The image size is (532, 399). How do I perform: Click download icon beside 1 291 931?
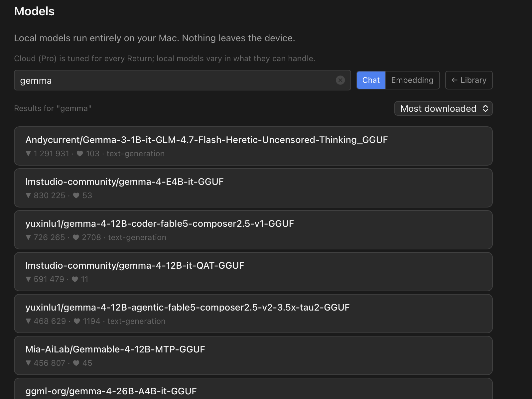click(x=28, y=154)
